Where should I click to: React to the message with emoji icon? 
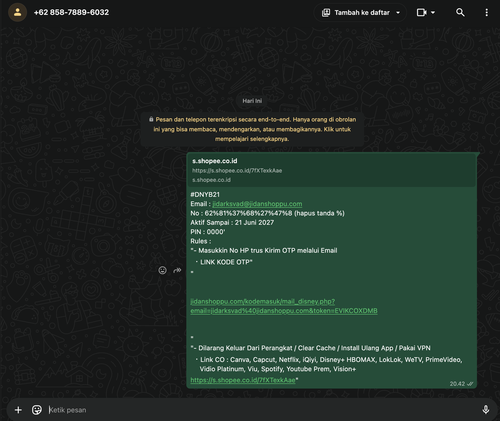point(162,270)
